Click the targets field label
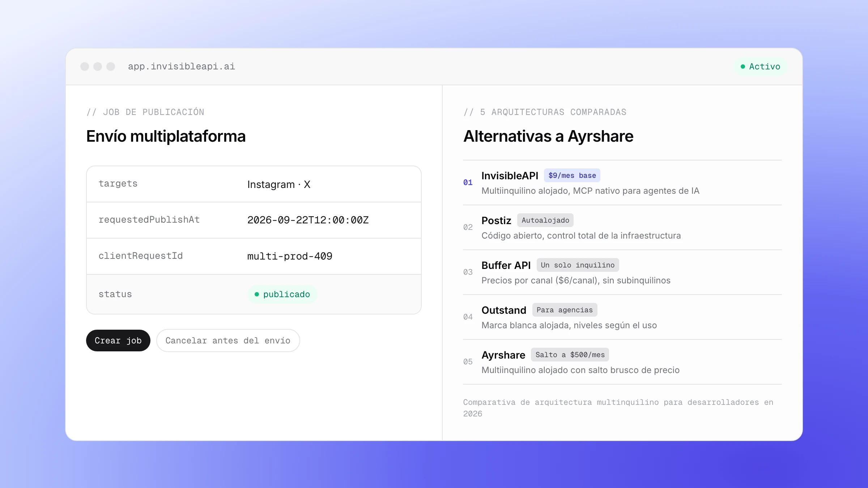Screen dimensions: 868x488 (118, 184)
